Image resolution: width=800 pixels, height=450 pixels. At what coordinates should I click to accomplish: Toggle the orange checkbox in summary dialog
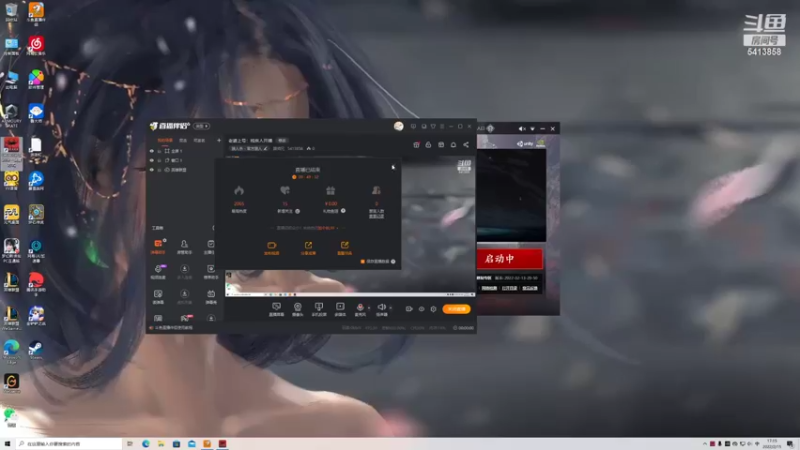363,261
